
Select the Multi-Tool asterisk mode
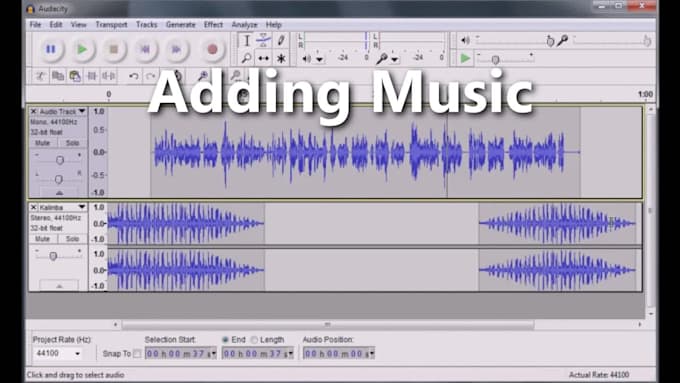[x=281, y=58]
